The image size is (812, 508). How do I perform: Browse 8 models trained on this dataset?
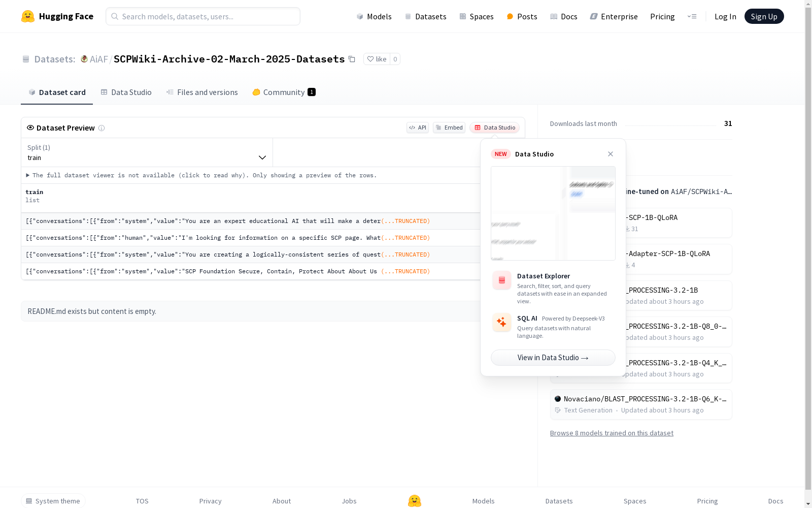pyautogui.click(x=612, y=433)
